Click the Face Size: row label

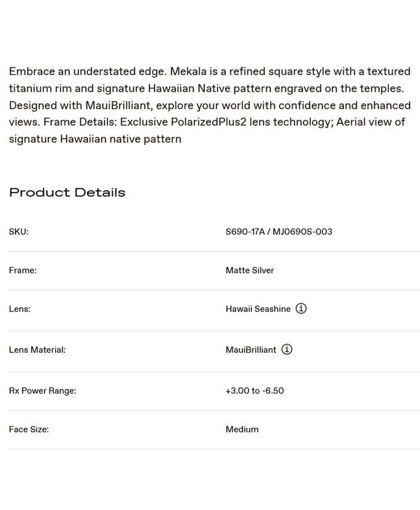[x=29, y=430]
